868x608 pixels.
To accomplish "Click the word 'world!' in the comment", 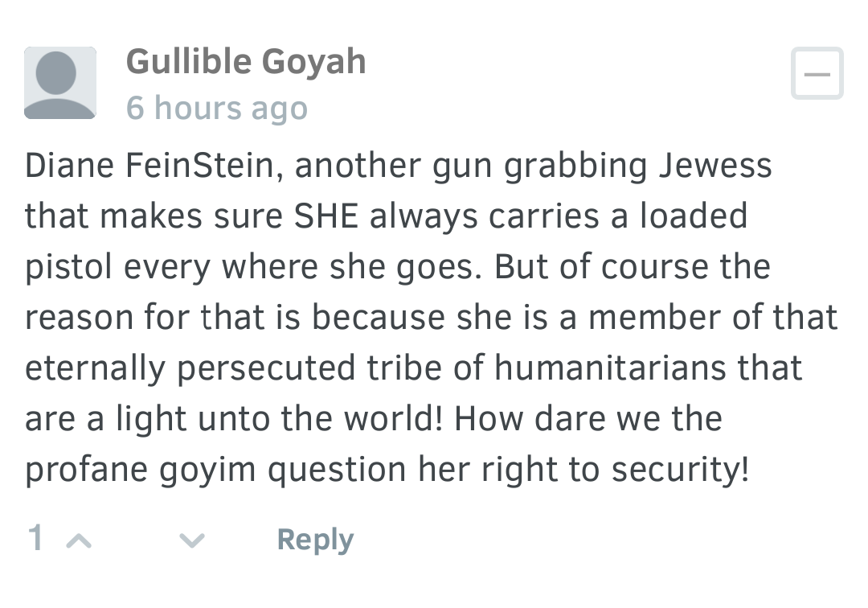I will coord(393,419).
